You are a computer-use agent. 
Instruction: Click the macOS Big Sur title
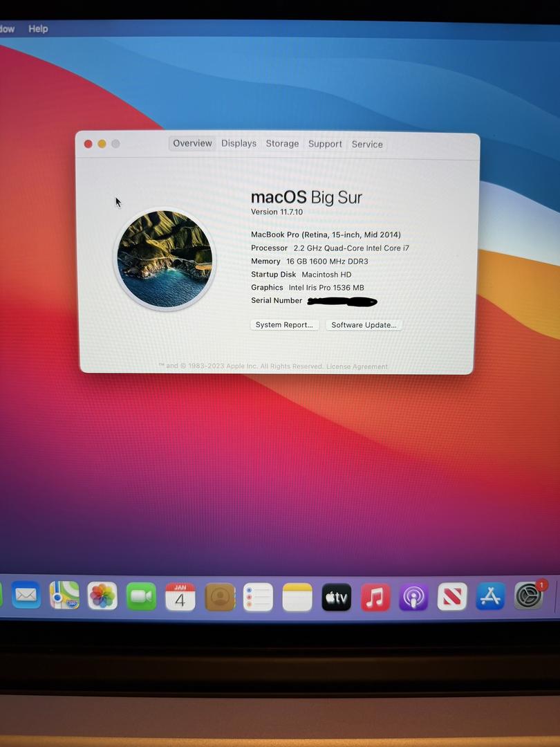pos(306,197)
